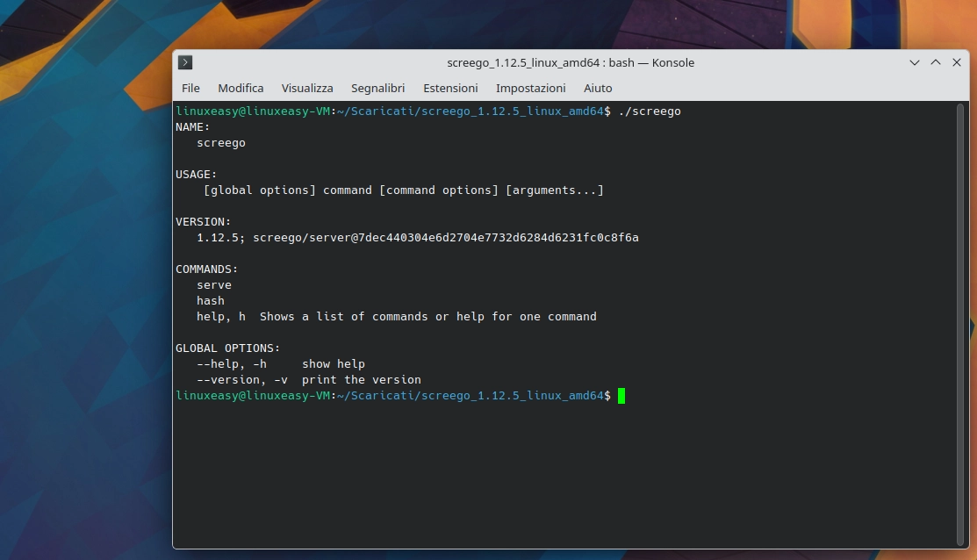Click the './screego' command text
This screenshot has width=977, height=560.
click(x=650, y=111)
